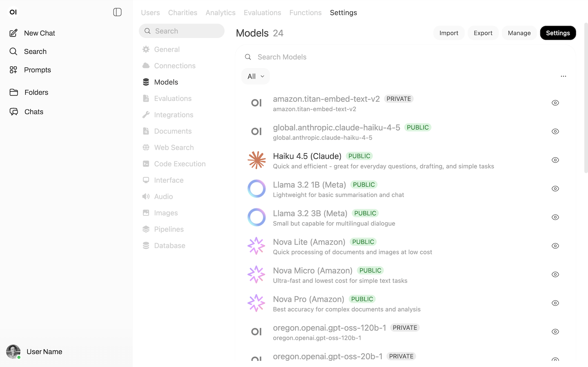Click the New Chat pencil icon
This screenshot has width=588, height=367.
[13, 33]
